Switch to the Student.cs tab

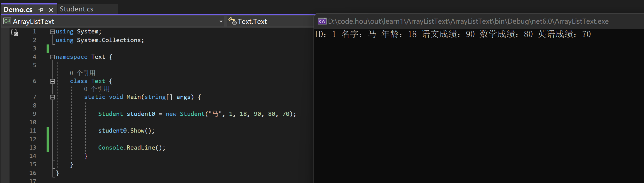pyautogui.click(x=76, y=9)
